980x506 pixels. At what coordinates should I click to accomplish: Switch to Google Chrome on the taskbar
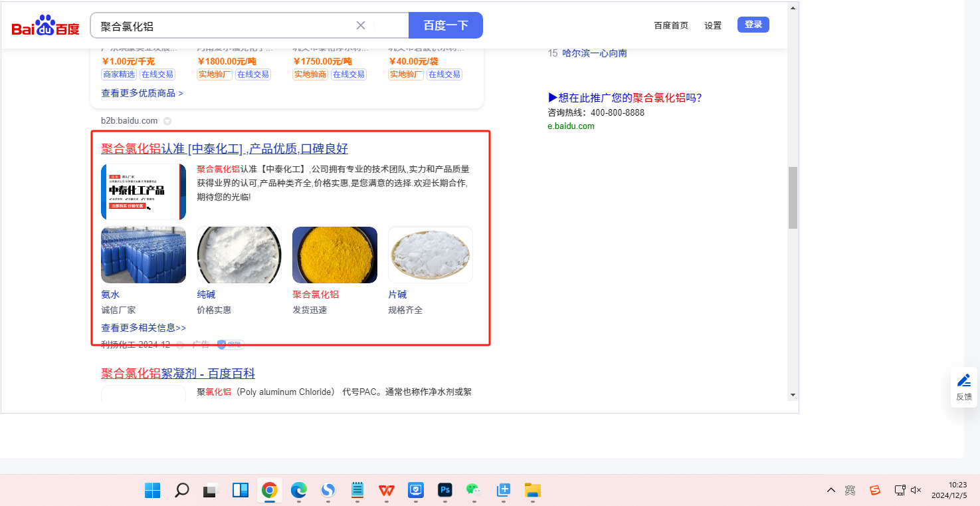[x=269, y=491]
